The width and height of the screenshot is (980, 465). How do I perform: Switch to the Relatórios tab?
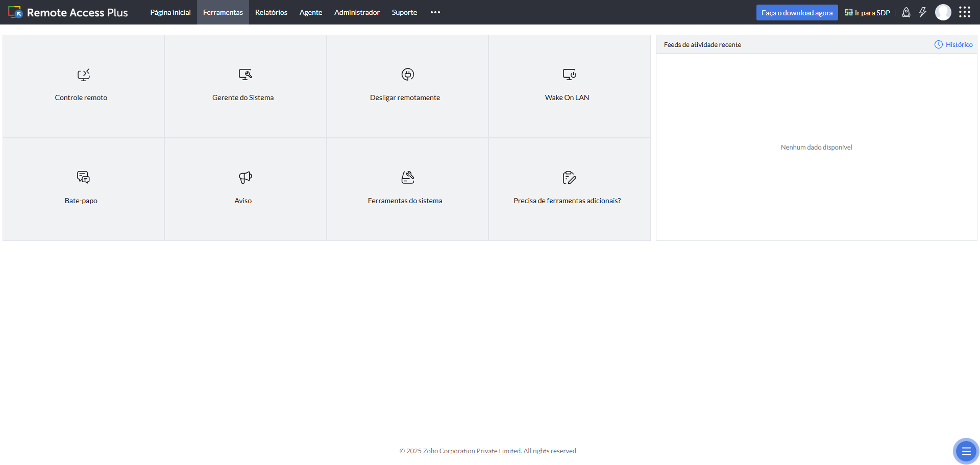pyautogui.click(x=271, y=12)
